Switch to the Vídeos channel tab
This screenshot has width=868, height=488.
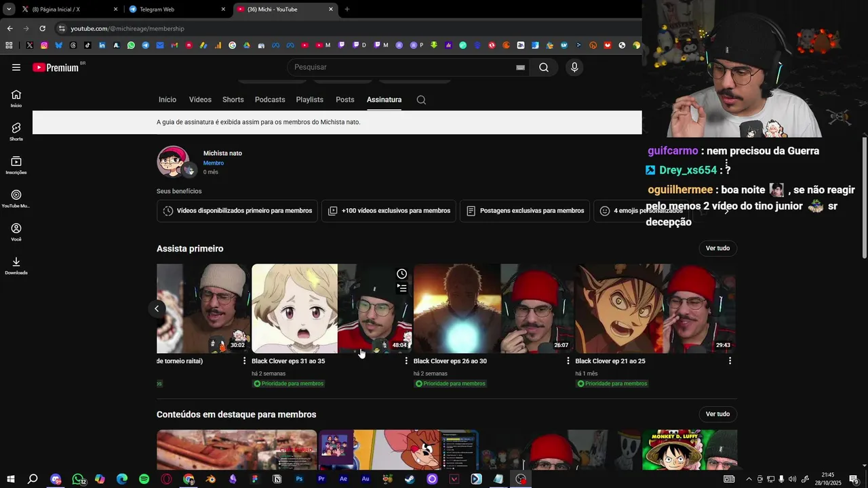[200, 100]
